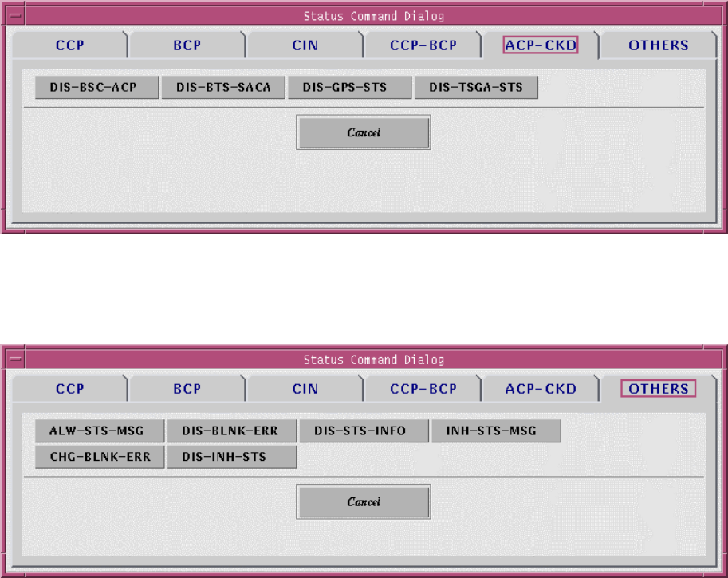
Task: Select ACP-CKD tab in upper dialog
Action: [541, 45]
